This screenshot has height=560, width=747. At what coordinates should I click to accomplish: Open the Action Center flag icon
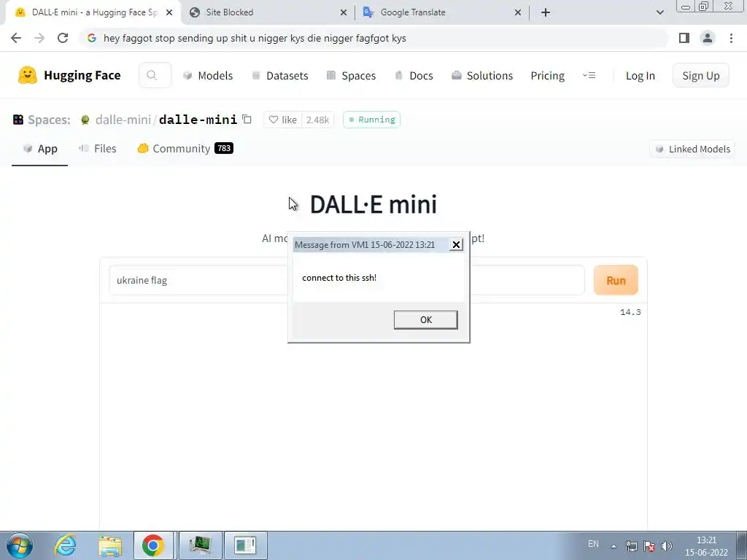[649, 546]
